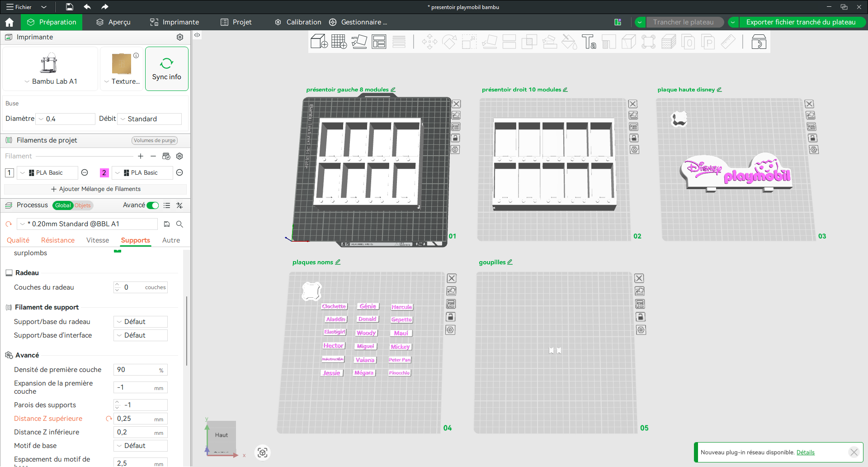The height and width of the screenshot is (467, 868).
Task: Click the Volumes de purge button
Action: tap(155, 140)
